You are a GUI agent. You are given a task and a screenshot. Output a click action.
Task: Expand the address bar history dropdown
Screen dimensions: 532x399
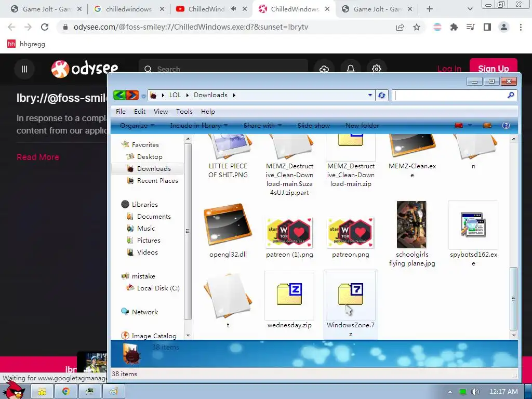click(x=370, y=96)
